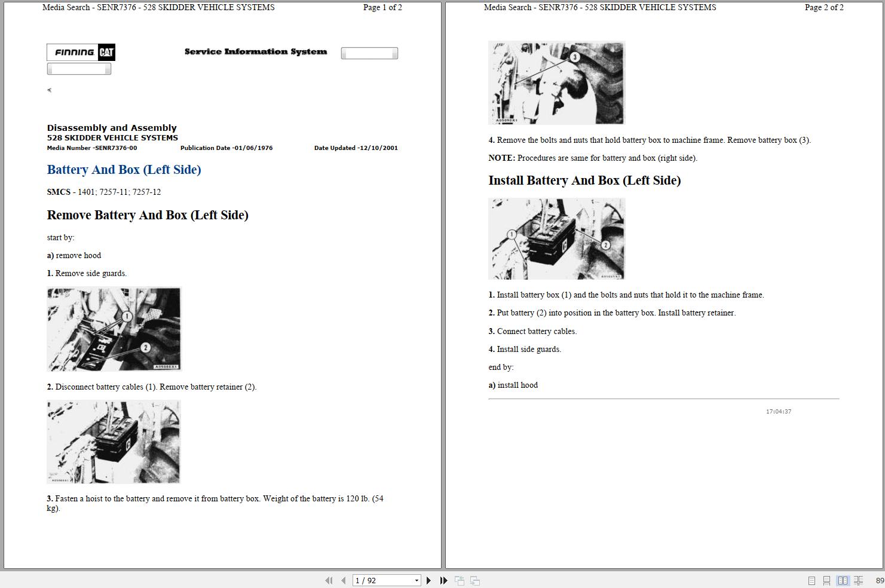Click the Remove Battery And Box heading
This screenshot has height=588, width=885.
[148, 215]
